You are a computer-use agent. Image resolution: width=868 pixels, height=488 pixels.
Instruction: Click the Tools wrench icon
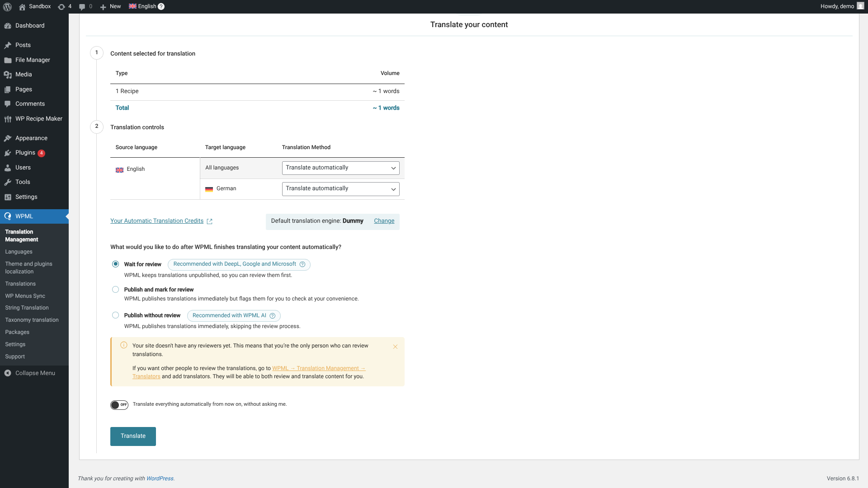8,182
